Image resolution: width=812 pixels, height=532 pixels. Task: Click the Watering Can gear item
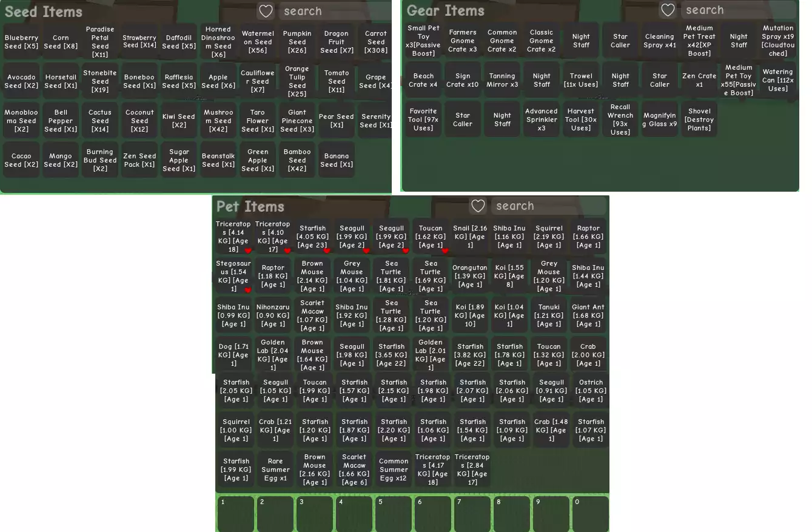(x=777, y=80)
